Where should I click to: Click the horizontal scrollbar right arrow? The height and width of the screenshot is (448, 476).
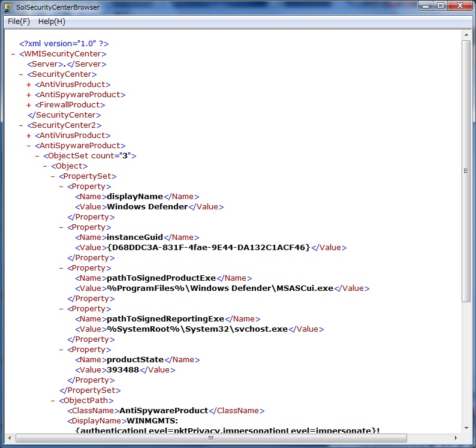(x=456, y=438)
